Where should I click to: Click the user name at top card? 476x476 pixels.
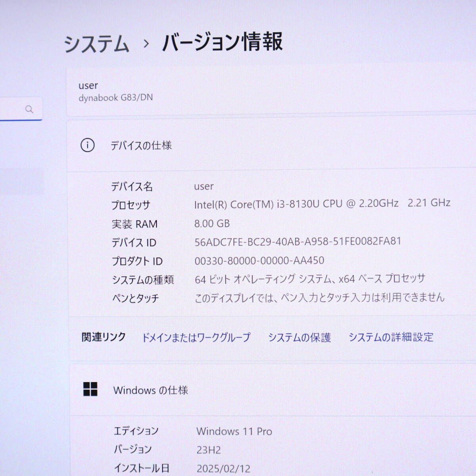click(x=88, y=86)
